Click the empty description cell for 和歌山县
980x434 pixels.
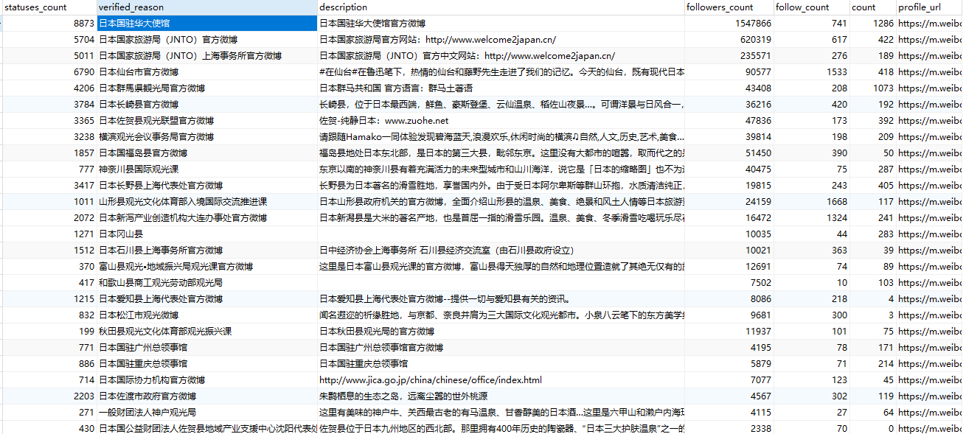pyautogui.click(x=500, y=283)
